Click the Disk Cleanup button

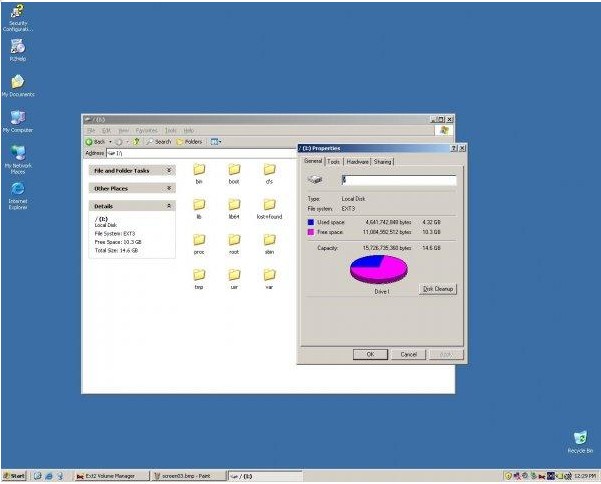(x=438, y=289)
